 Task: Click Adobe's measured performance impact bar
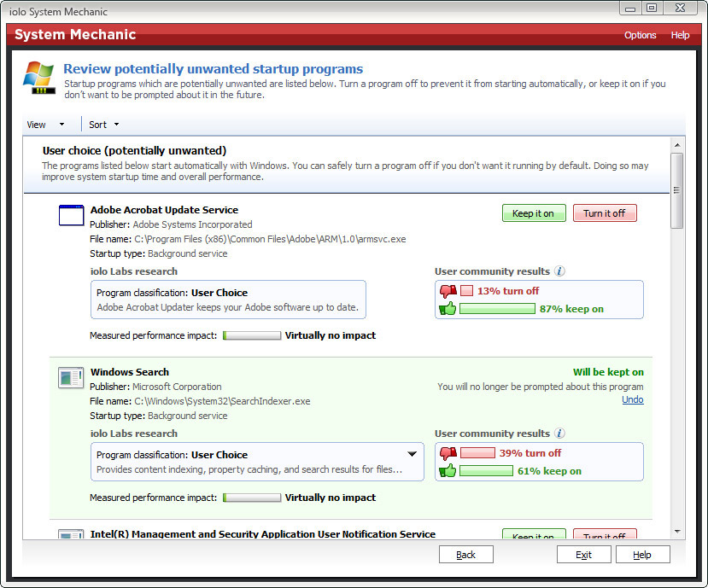252,335
